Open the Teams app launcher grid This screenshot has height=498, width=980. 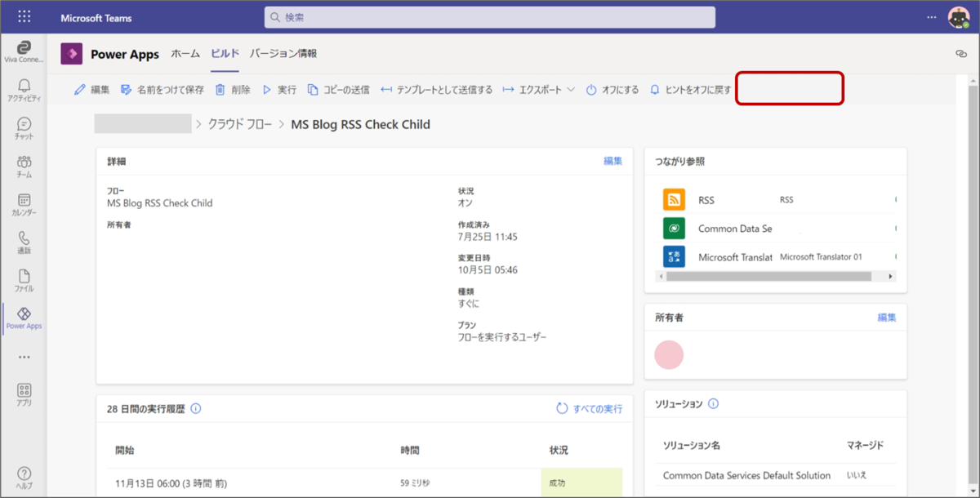(x=24, y=17)
